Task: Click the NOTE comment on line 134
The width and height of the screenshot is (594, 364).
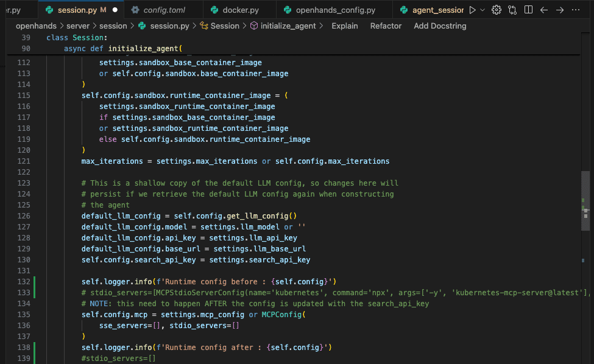Action: coord(255,304)
